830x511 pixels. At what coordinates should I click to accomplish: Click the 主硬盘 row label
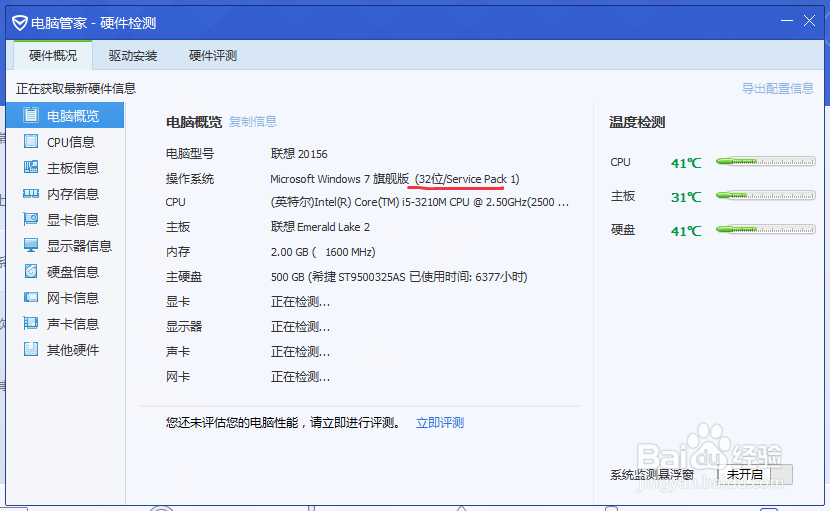pos(184,277)
